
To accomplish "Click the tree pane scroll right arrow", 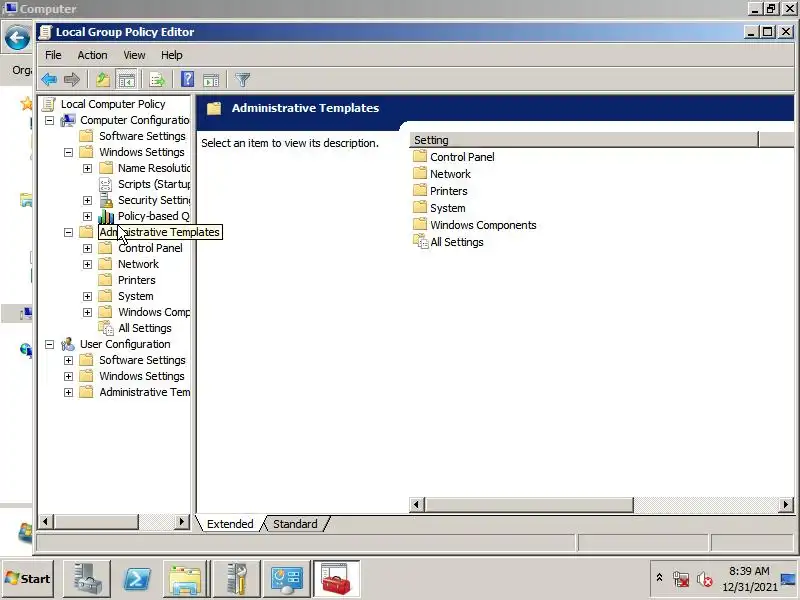I will point(181,521).
